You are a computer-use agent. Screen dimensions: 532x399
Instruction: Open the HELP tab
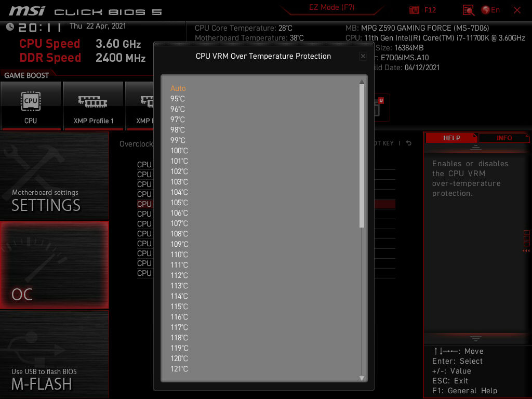click(451, 138)
